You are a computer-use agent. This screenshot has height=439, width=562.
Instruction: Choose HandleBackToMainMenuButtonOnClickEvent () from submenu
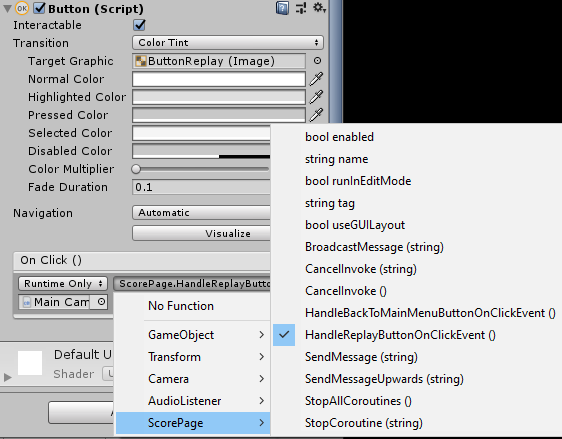430,313
